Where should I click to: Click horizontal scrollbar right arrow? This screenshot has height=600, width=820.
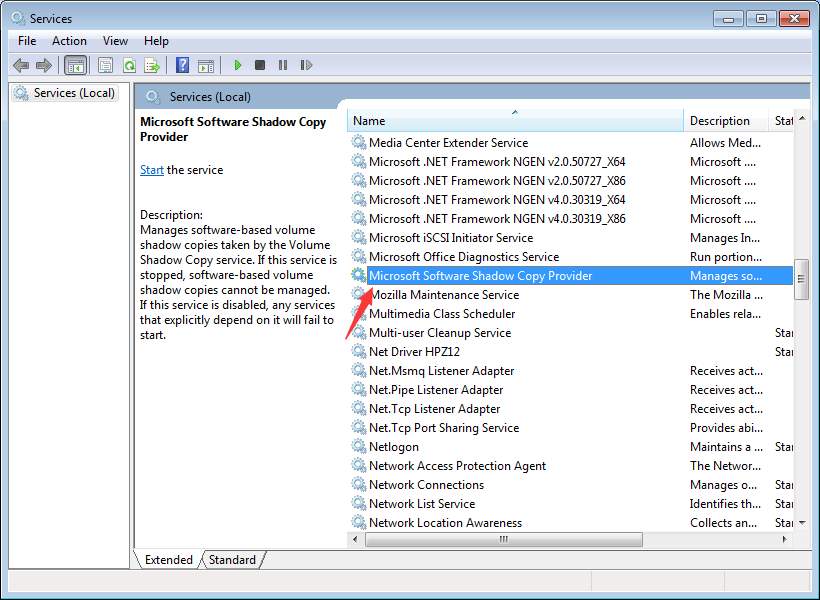(x=784, y=539)
